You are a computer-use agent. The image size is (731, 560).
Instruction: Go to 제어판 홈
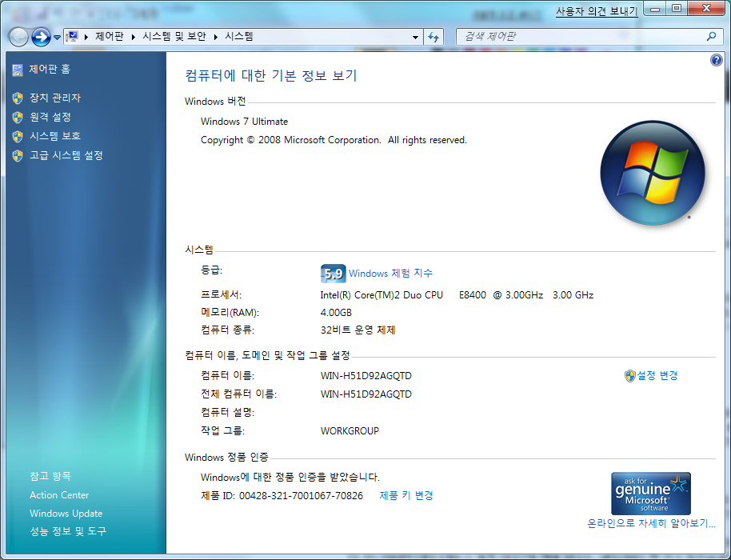[x=50, y=69]
